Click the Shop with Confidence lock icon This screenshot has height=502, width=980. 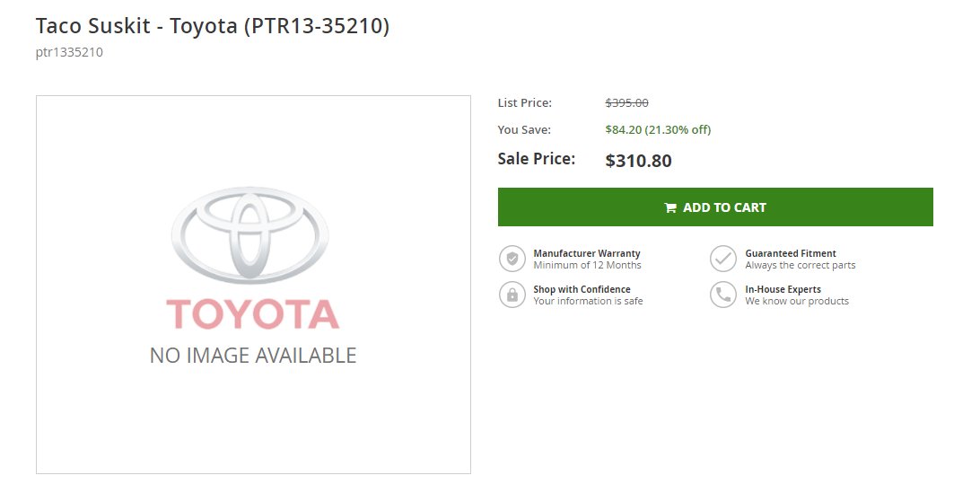(x=512, y=295)
